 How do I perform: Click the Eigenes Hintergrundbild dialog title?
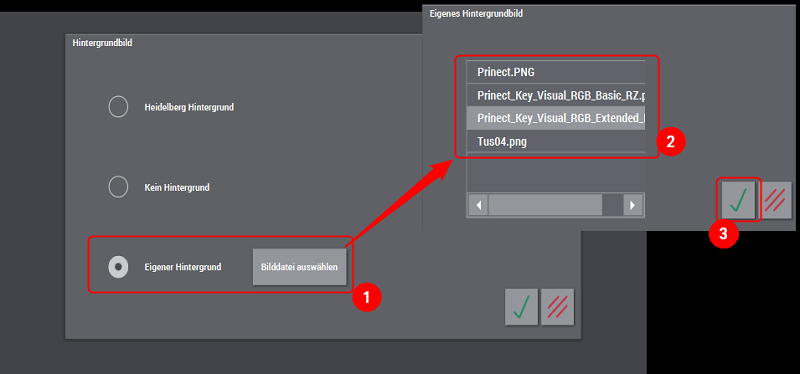click(x=476, y=13)
